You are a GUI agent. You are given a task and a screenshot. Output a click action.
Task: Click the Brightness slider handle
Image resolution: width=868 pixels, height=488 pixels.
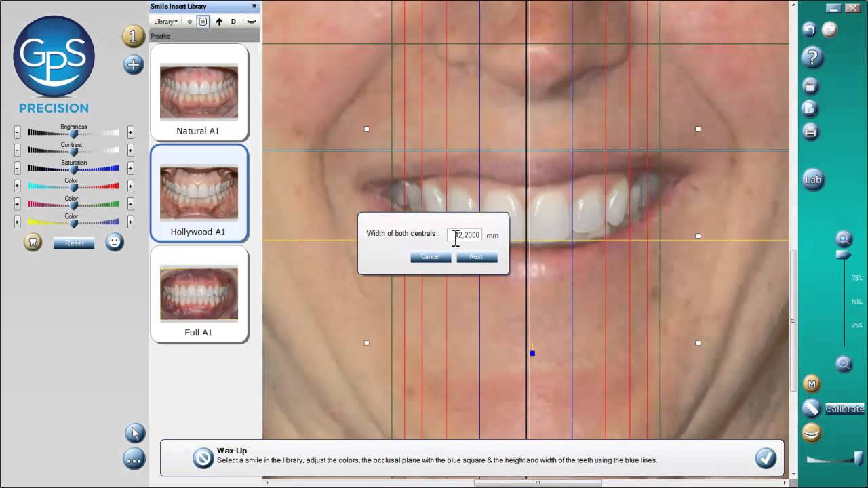74,134
